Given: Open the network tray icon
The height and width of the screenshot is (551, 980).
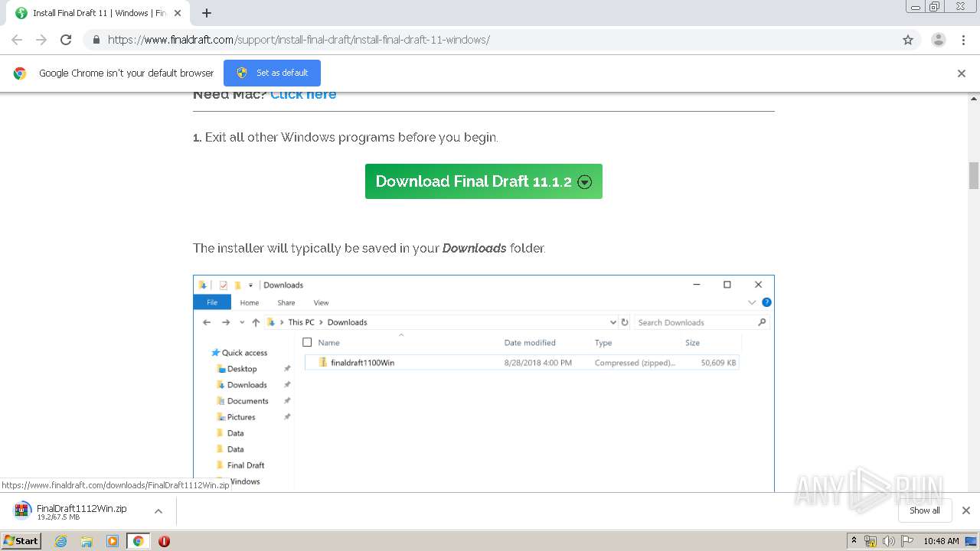Looking at the screenshot, I should click(x=871, y=541).
